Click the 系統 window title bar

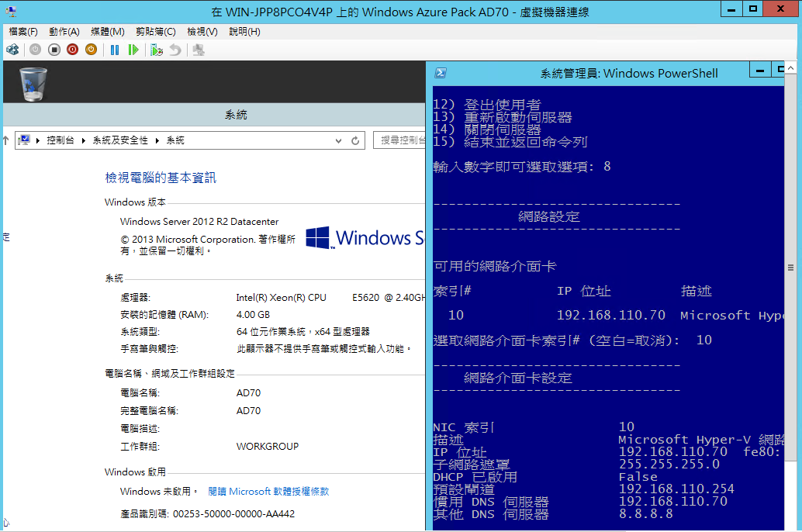click(214, 115)
